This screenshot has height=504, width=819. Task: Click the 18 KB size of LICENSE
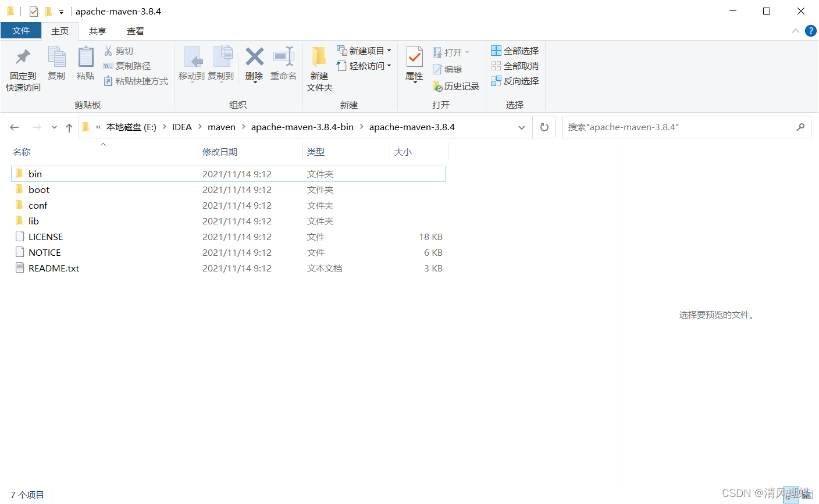point(431,237)
